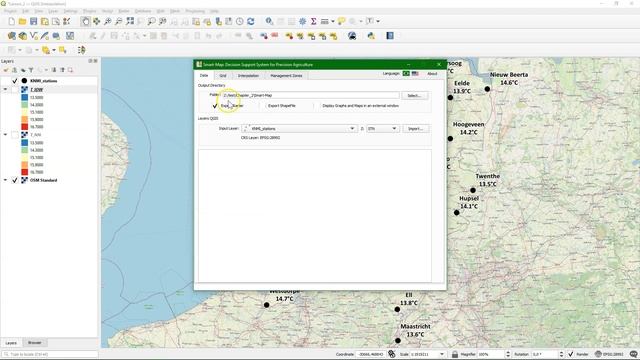Save the project using the floppy disk icon
This screenshot has height=360, width=640.
pyautogui.click(x=33, y=21)
